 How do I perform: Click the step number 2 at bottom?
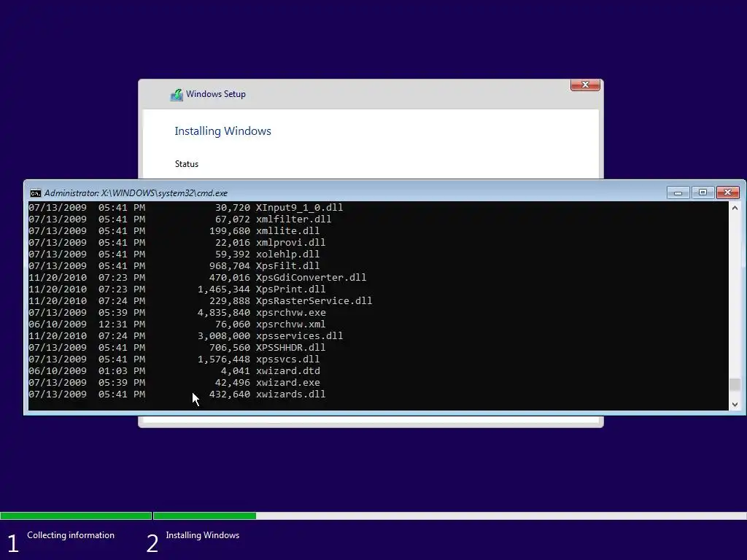coord(152,544)
